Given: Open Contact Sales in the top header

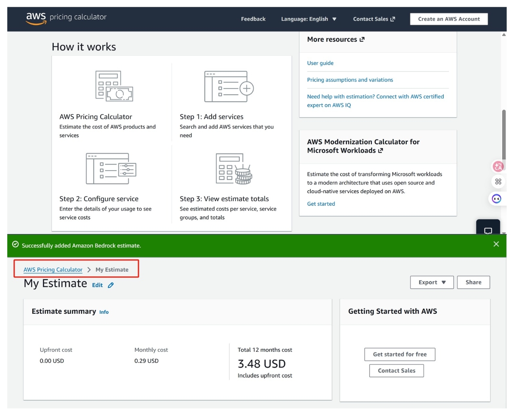Looking at the screenshot, I should 374,19.
